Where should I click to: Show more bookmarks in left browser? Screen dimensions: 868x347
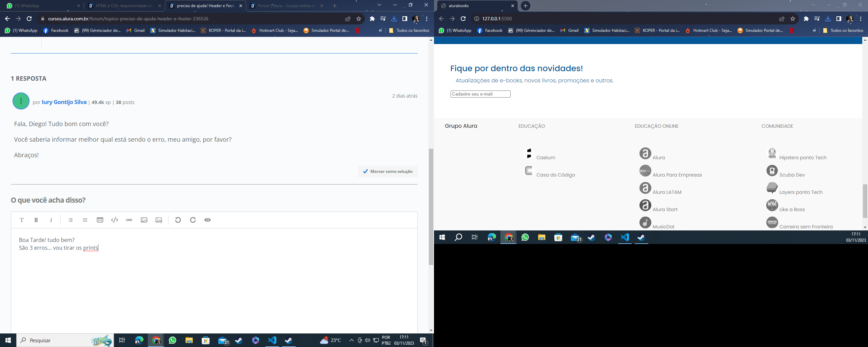point(380,30)
